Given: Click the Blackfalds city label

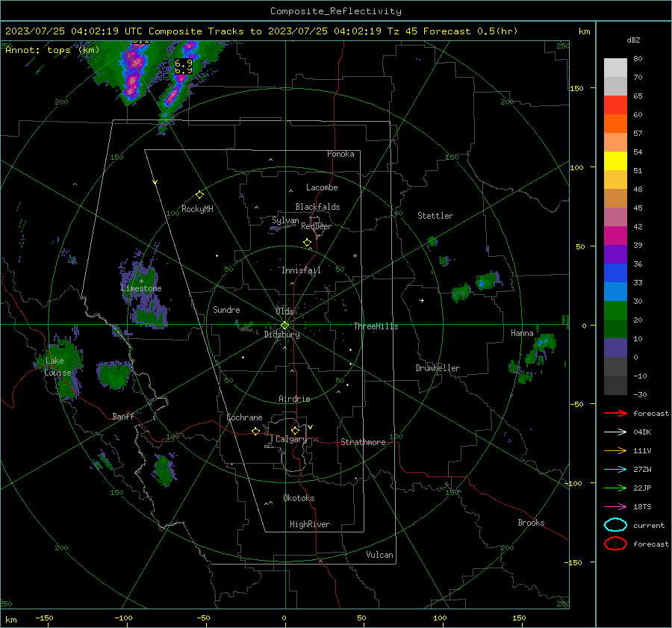Looking at the screenshot, I should [x=317, y=207].
